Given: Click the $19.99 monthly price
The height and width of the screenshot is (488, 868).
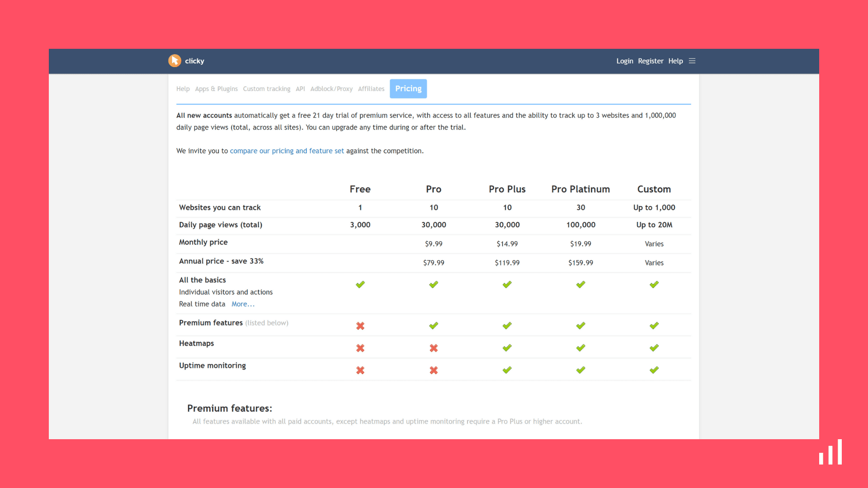Looking at the screenshot, I should [581, 244].
